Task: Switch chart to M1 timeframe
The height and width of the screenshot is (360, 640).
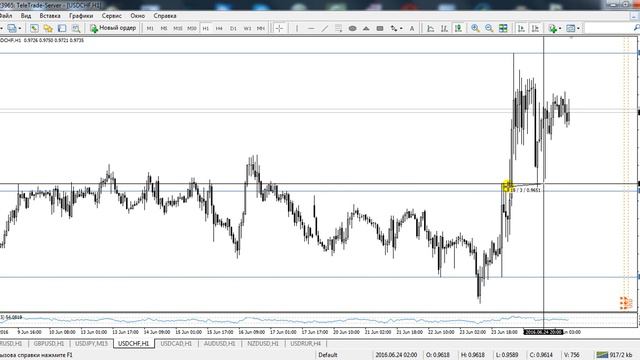Action: (150, 28)
